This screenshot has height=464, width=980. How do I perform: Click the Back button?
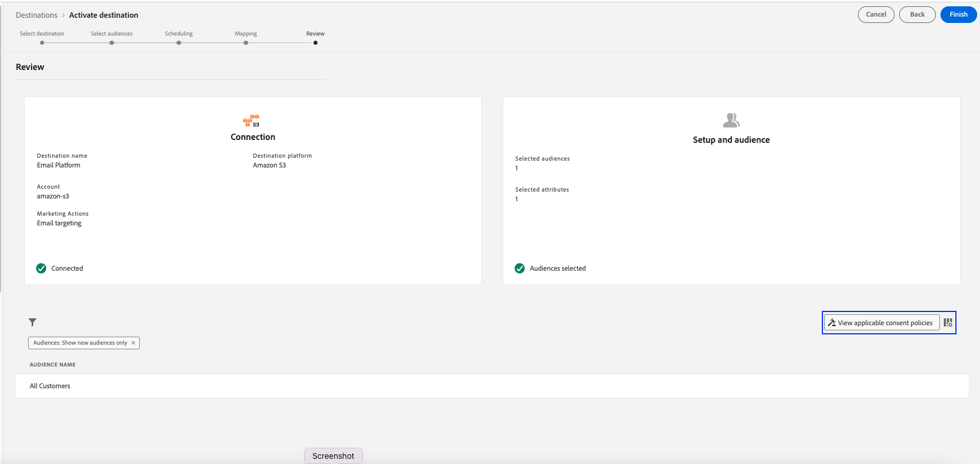tap(917, 14)
